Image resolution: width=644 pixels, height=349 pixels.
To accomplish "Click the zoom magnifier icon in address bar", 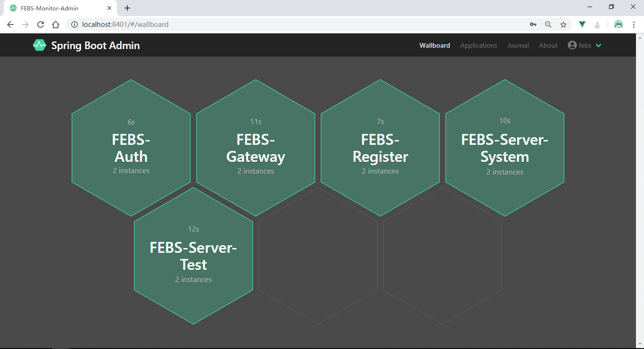I will pyautogui.click(x=548, y=25).
